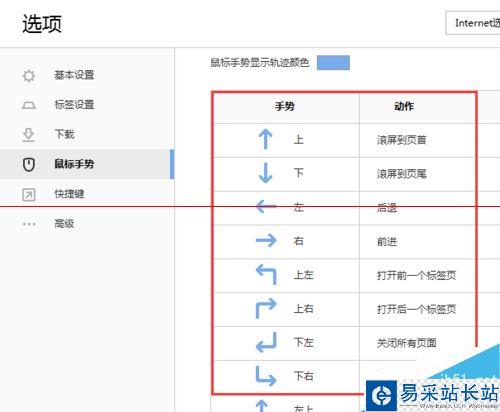The height and width of the screenshot is (412, 500).
Task: Click the 关闭所有页面 action cell
Action: click(418, 343)
